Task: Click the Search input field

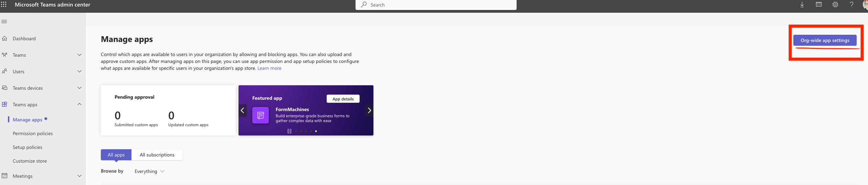Action: pos(436,5)
